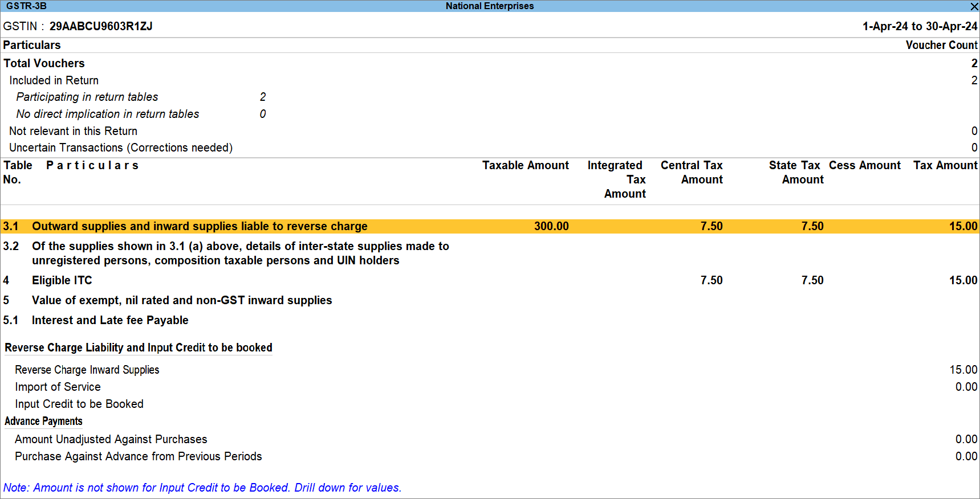This screenshot has height=499, width=980.
Task: Click the GSTIN number 29AABCU9603R1ZJ
Action: [101, 26]
